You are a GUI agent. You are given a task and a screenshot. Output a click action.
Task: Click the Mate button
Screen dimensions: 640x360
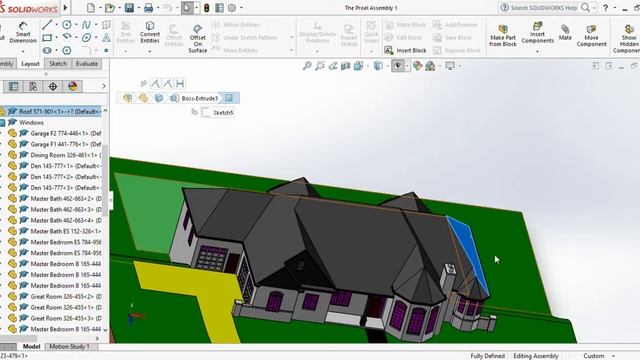point(565,32)
